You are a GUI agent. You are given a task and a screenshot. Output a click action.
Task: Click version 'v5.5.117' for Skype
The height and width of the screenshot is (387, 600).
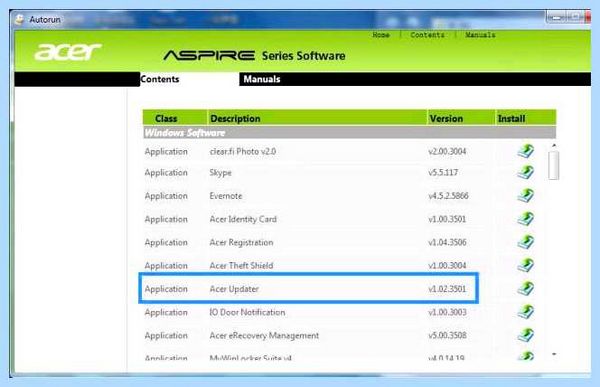click(443, 173)
